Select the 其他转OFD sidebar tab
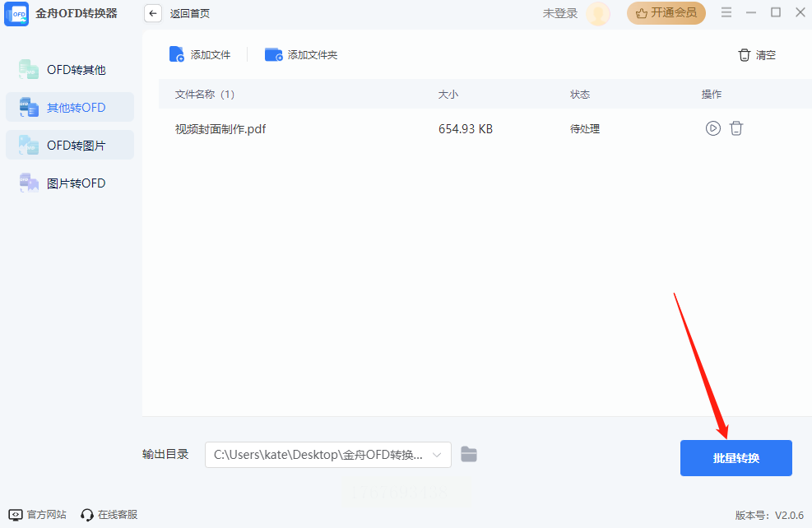 pyautogui.click(x=70, y=107)
